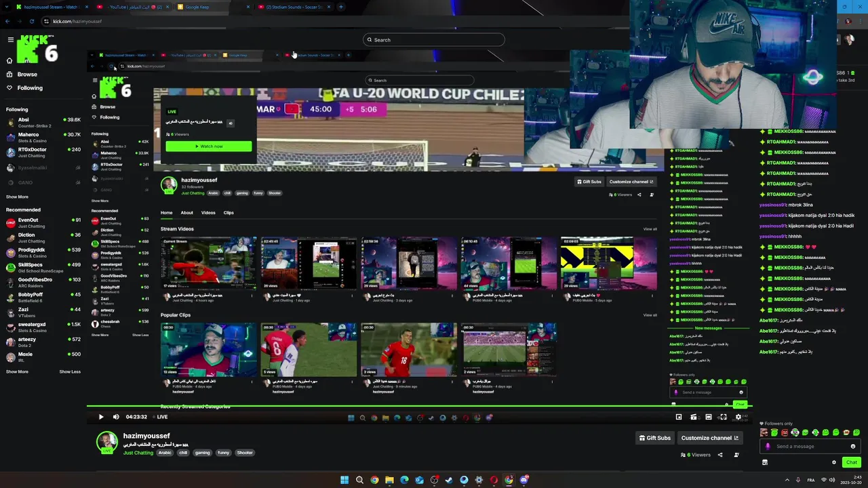Open EvenOut recommended channel

pyautogui.click(x=42, y=222)
